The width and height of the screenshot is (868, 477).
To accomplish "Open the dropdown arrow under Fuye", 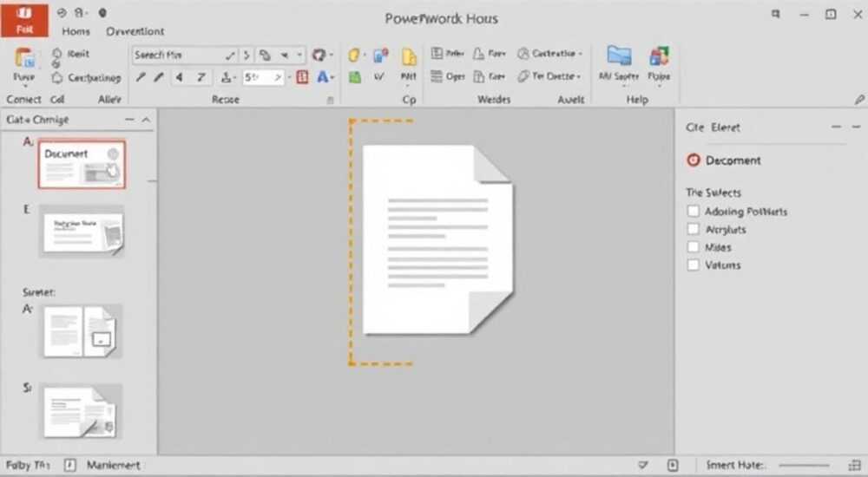I will click(24, 87).
